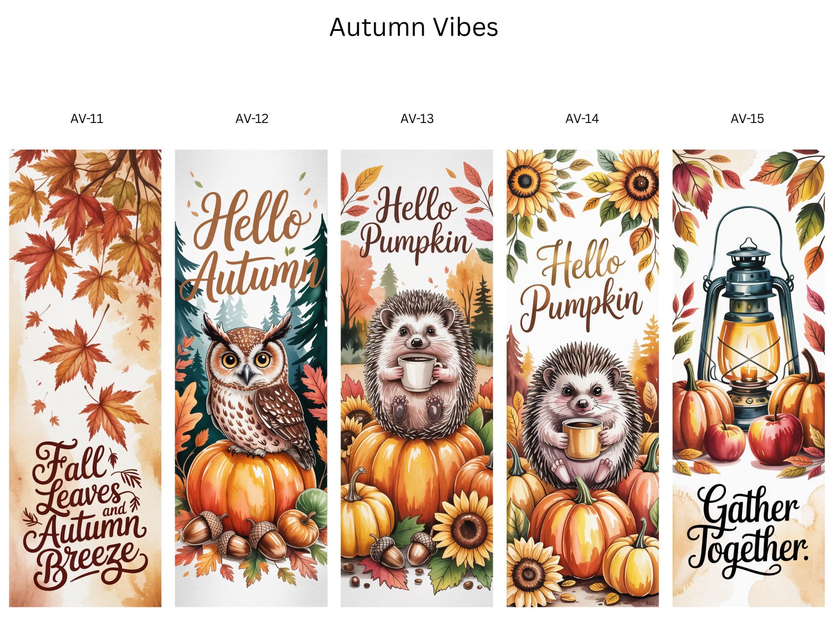Click the Hello Autumn script lettering
Viewport: 834px width, 644px height.
(252, 244)
